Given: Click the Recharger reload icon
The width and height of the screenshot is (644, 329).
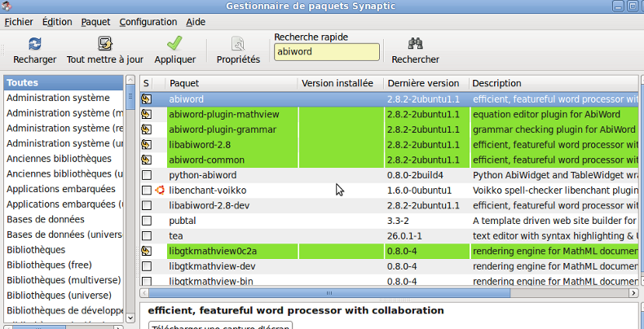Looking at the screenshot, I should [34, 43].
